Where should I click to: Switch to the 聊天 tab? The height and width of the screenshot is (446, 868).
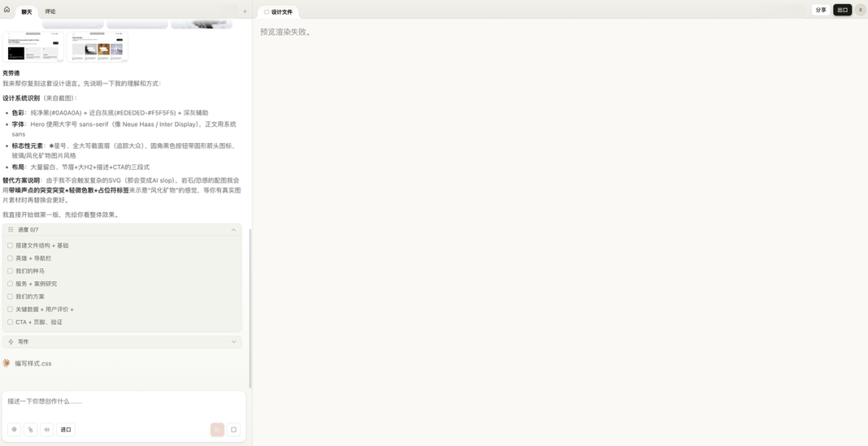click(27, 11)
